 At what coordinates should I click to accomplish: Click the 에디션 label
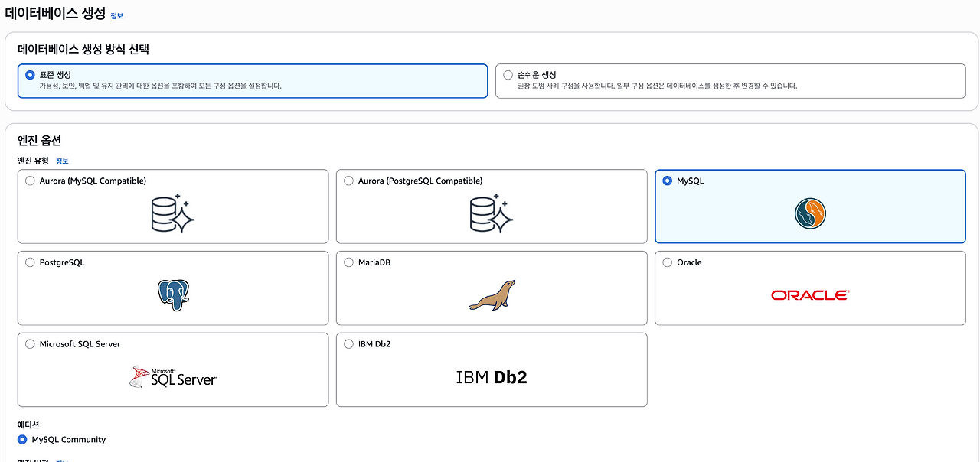(x=28, y=425)
